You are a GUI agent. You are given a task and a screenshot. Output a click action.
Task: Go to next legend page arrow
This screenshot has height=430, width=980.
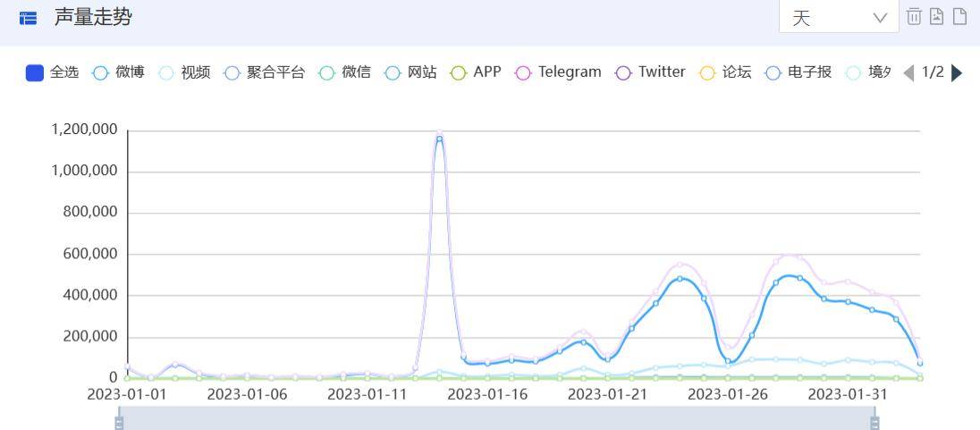(x=957, y=73)
